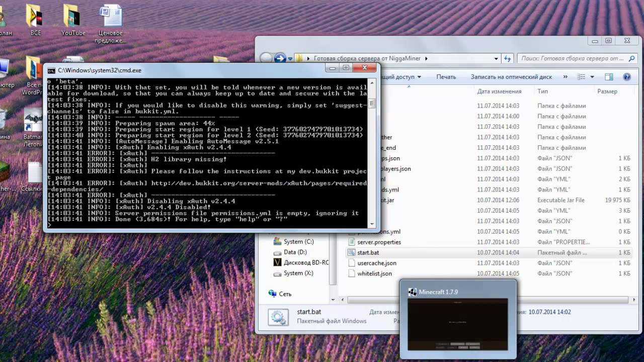
Task: Click the cmd scrollbar up arrow
Action: [x=372, y=81]
